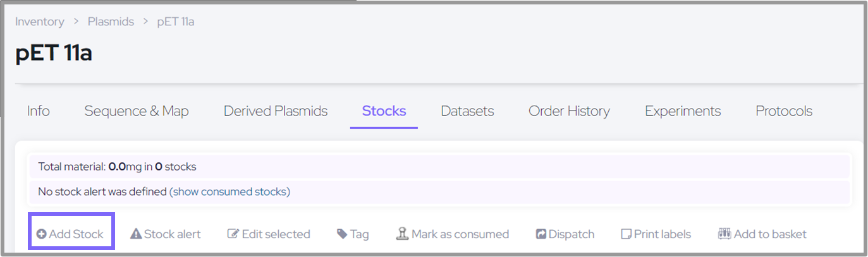This screenshot has height=257, width=868.
Task: Click the Add to basket icon
Action: coord(724,234)
